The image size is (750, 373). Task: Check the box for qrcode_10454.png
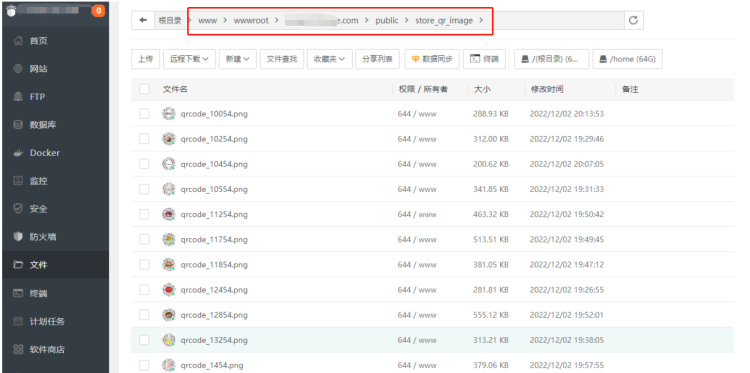144,164
